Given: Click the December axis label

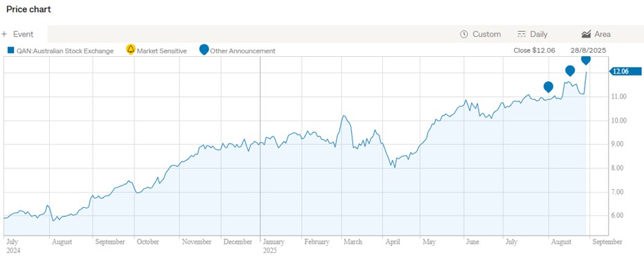Looking at the screenshot, I should (238, 242).
